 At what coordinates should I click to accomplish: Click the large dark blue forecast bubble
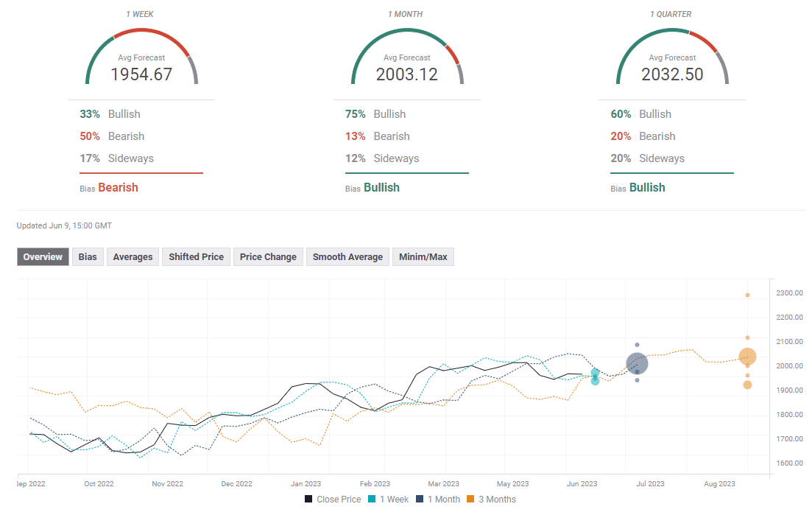click(637, 363)
